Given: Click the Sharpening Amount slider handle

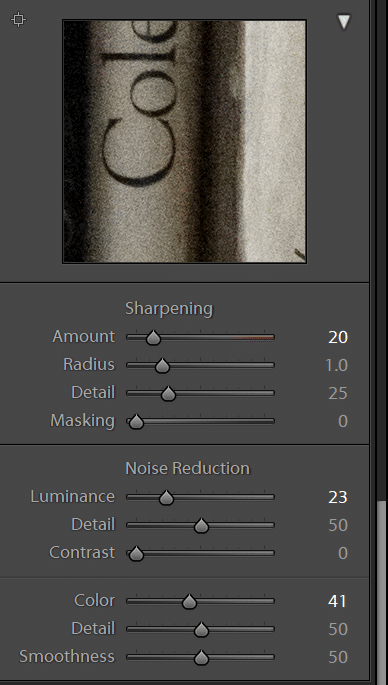Looking at the screenshot, I should point(153,338).
